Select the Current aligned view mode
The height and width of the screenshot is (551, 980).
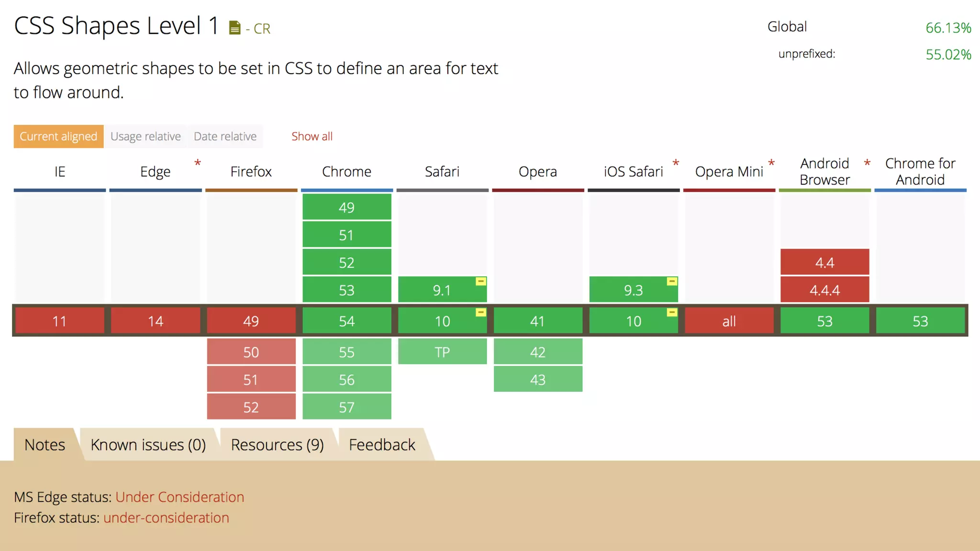[58, 136]
